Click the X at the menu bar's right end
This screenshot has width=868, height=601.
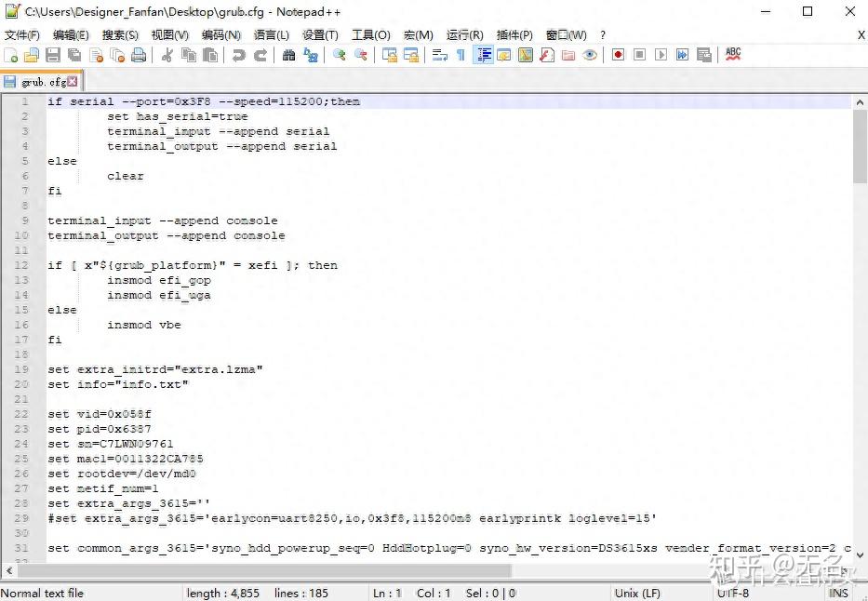click(x=861, y=34)
